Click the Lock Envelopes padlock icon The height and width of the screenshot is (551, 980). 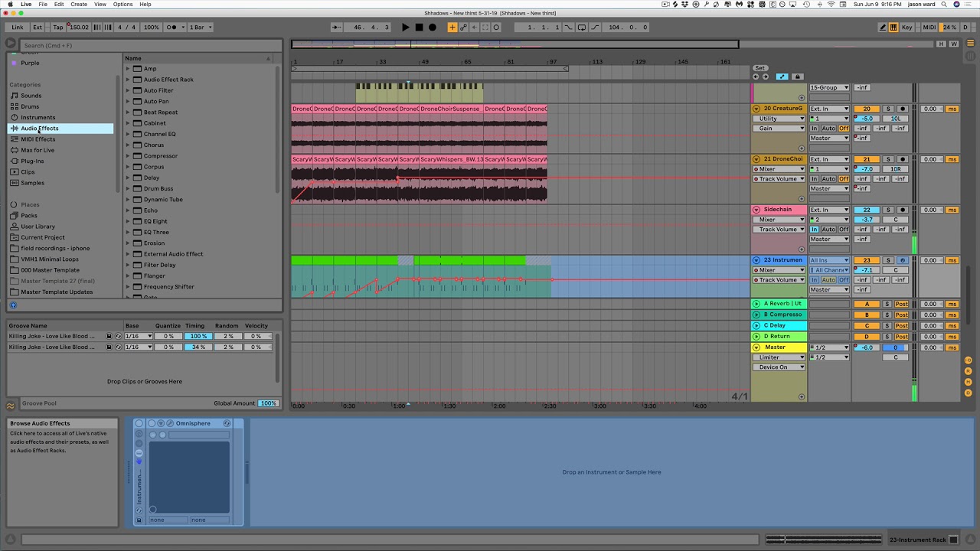click(796, 77)
